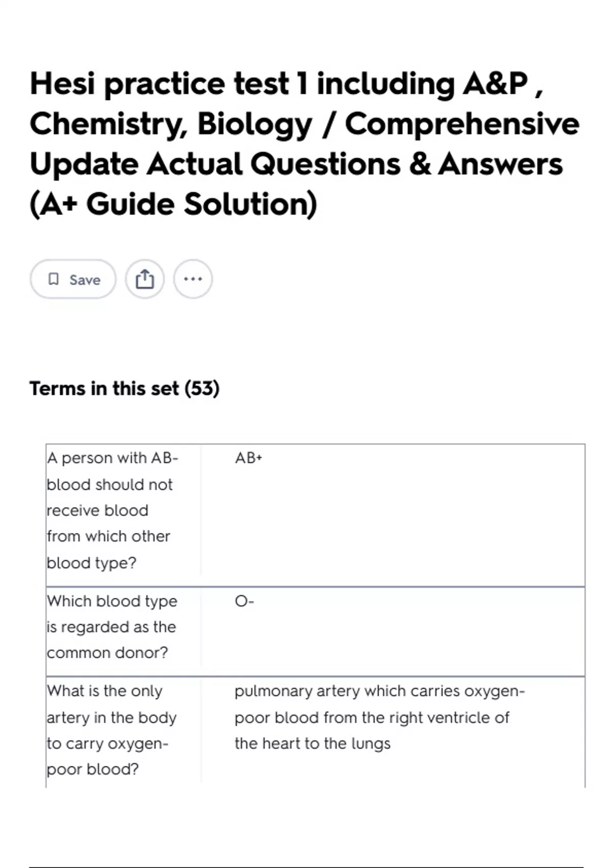Click 'Which blood type' text
Viewport: 613px width, 868px height.
point(112,601)
